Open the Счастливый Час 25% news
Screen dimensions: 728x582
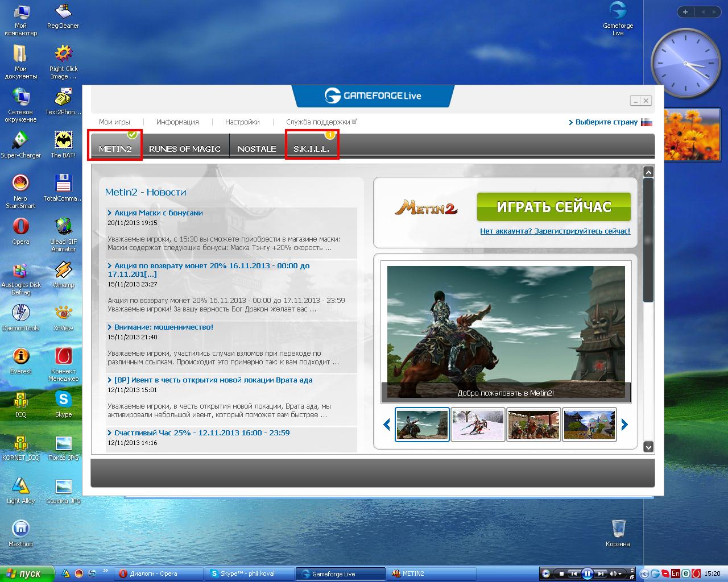[x=202, y=433]
